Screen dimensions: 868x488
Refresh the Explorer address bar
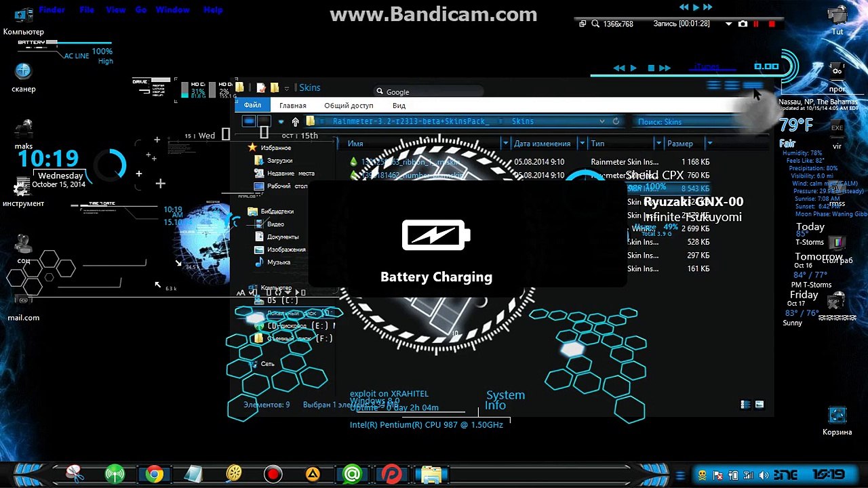pyautogui.click(x=616, y=121)
